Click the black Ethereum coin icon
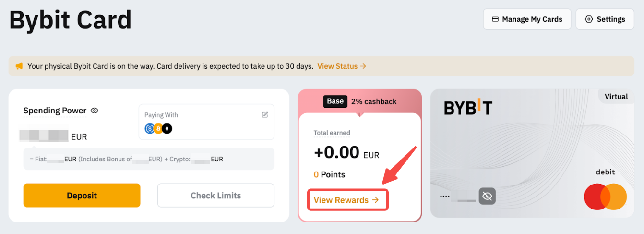The width and height of the screenshot is (644, 234). pos(167,128)
